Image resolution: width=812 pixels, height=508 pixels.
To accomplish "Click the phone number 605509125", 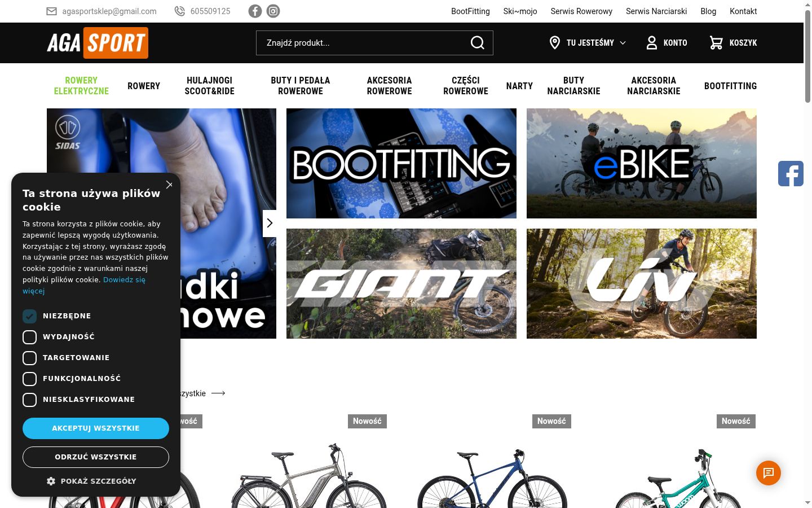I will click(210, 11).
